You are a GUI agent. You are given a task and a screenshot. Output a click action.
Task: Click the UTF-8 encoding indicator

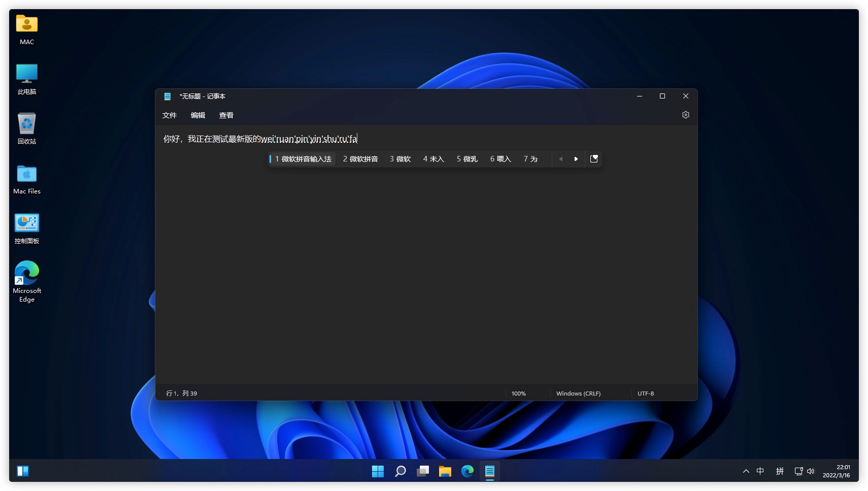(x=646, y=394)
